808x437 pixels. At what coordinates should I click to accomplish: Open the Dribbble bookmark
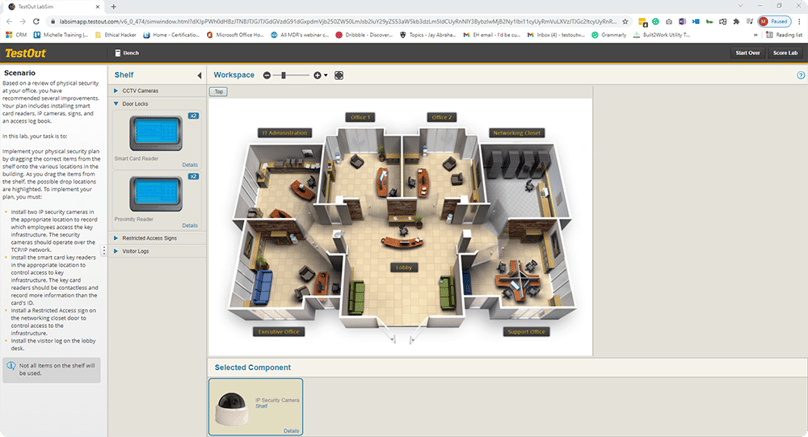[x=364, y=35]
